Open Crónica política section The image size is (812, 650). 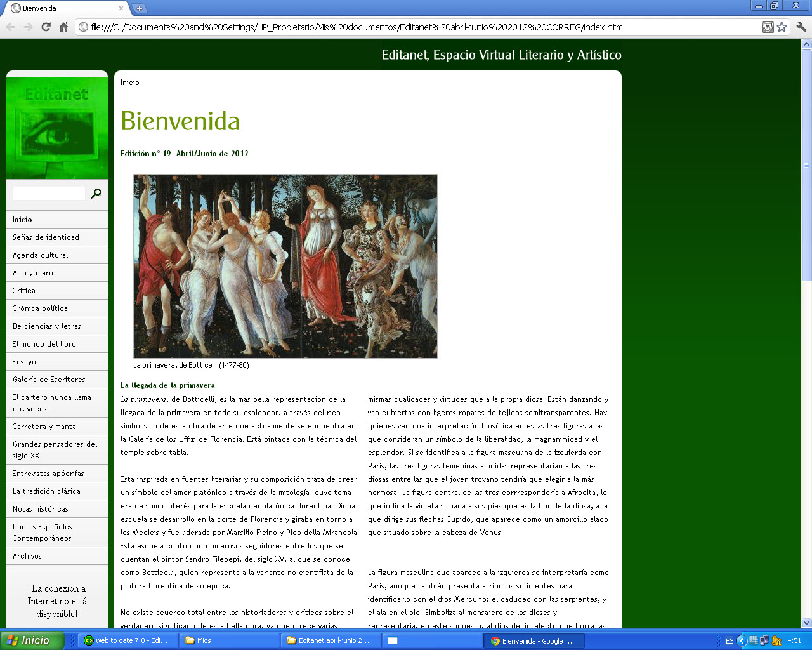coord(57,308)
